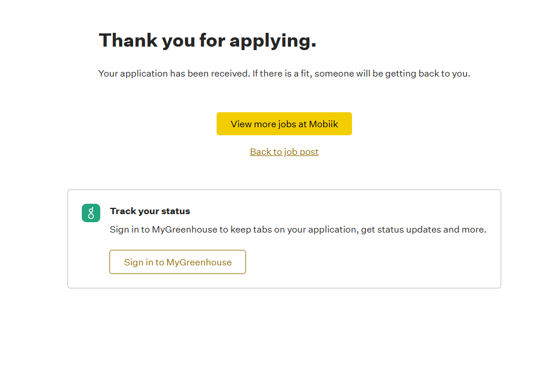View more jobs at Mobiik
This screenshot has height=392, width=560.
284,124
